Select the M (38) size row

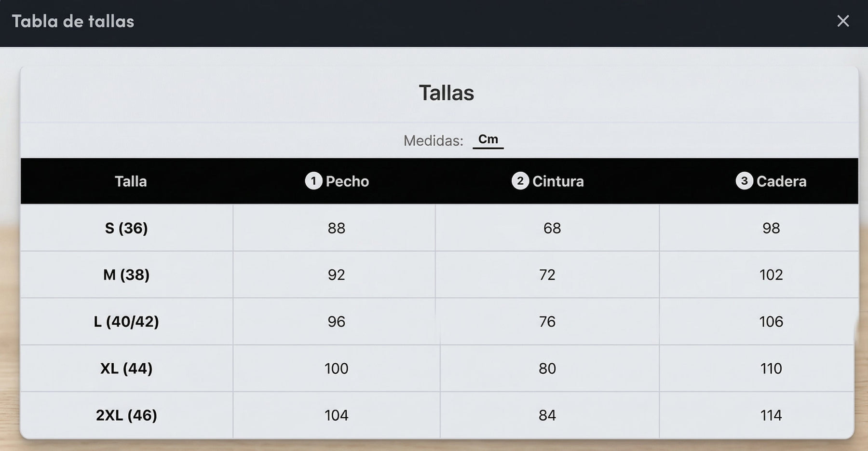pos(439,274)
